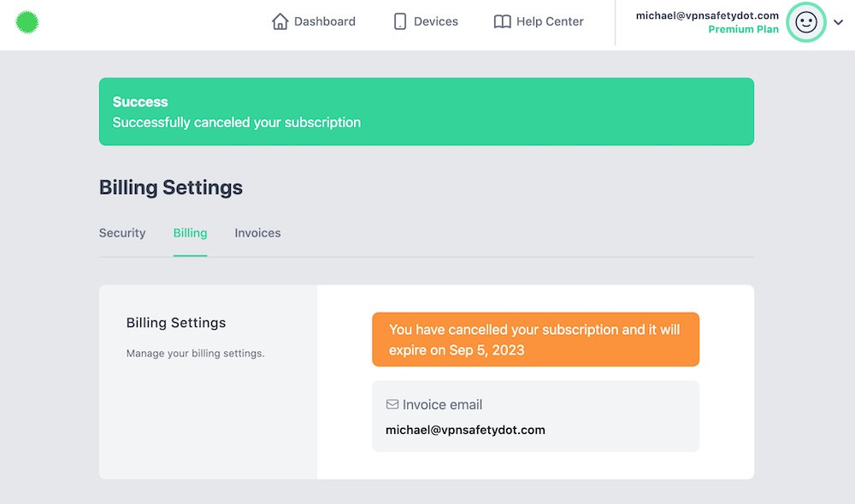This screenshot has height=504, width=855.
Task: Click the Dashboard home icon
Action: (x=280, y=21)
